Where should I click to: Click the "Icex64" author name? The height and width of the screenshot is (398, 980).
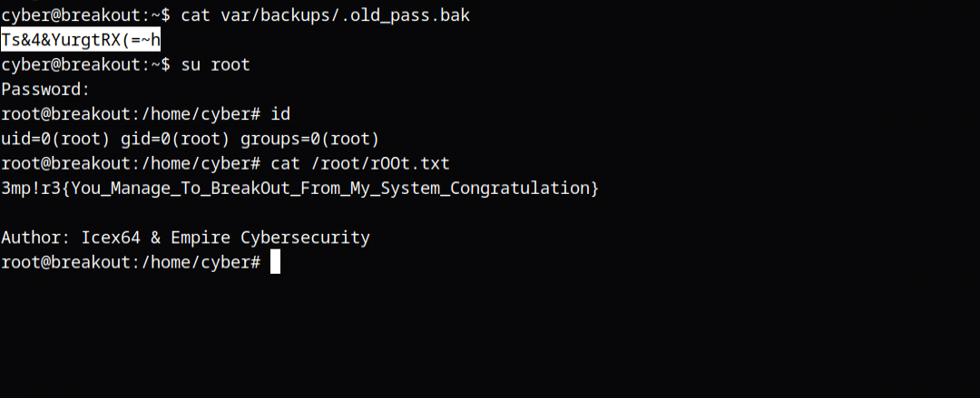111,238
